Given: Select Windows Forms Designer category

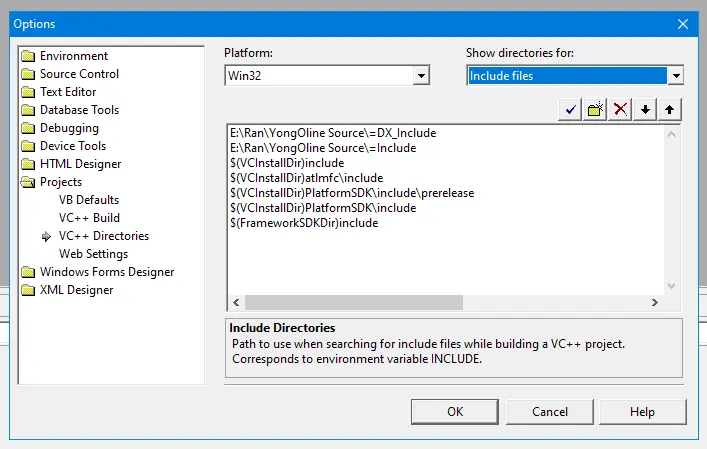Looking at the screenshot, I should [x=107, y=272].
